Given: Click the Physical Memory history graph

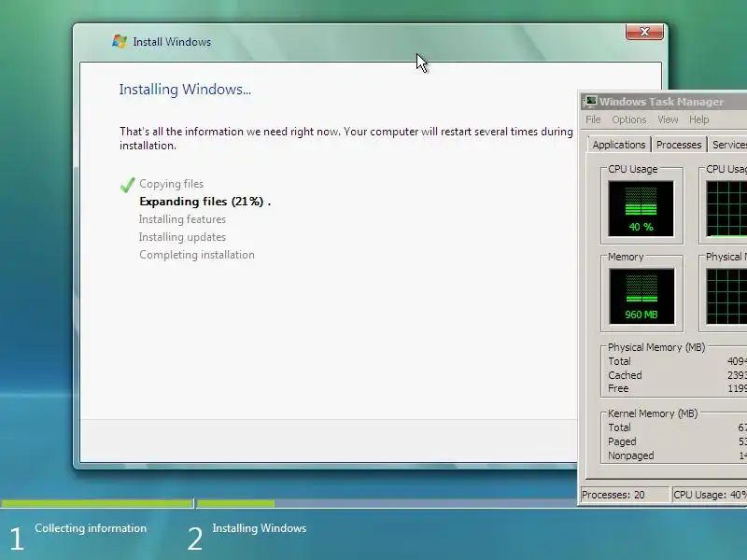Looking at the screenshot, I should 726,296.
